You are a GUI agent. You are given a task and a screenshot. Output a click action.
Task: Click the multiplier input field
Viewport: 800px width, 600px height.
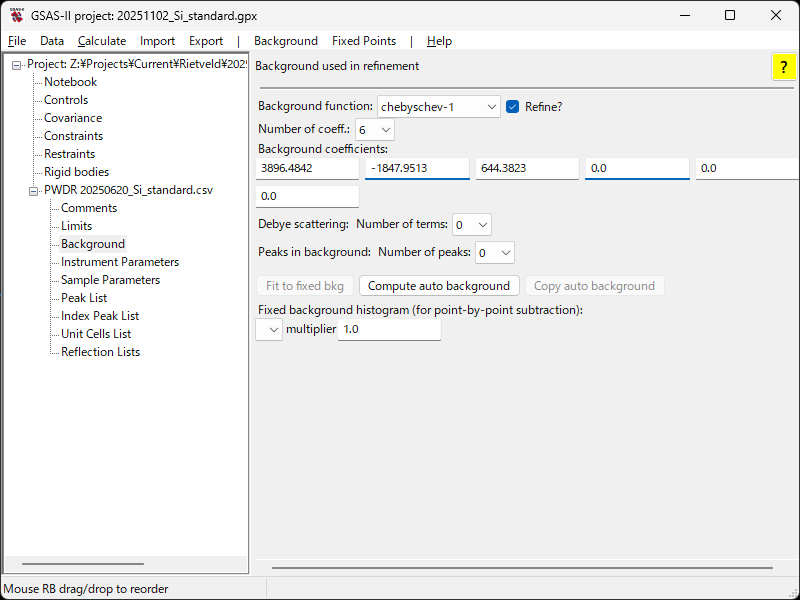[389, 330]
